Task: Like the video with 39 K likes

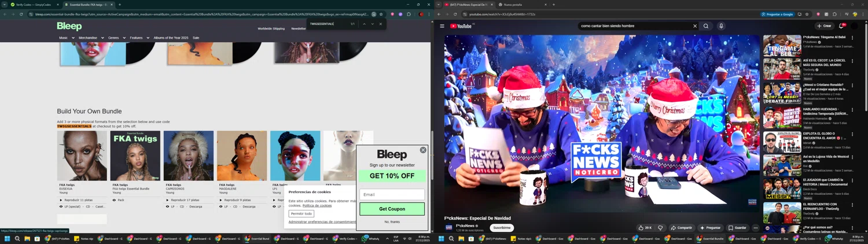Action: click(645, 228)
